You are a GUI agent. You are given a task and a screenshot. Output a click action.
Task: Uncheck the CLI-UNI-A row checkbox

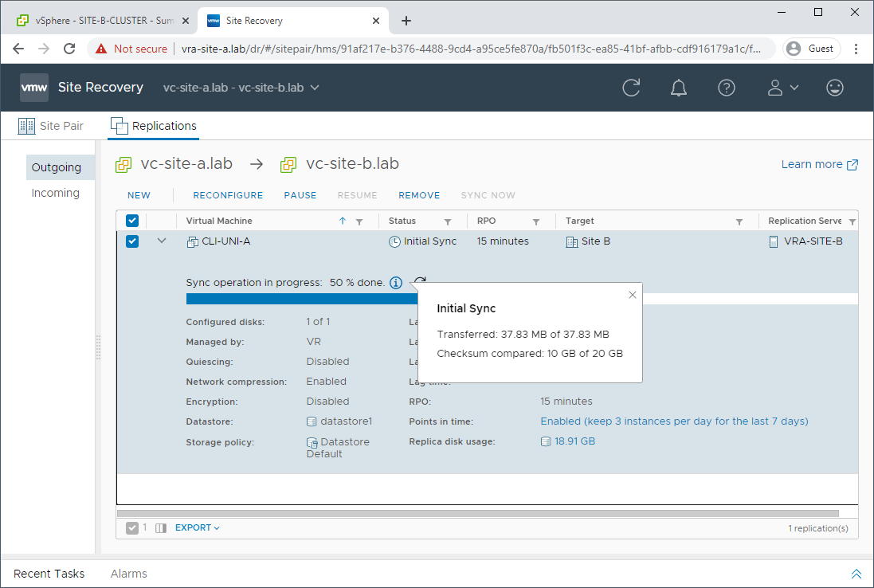click(132, 241)
